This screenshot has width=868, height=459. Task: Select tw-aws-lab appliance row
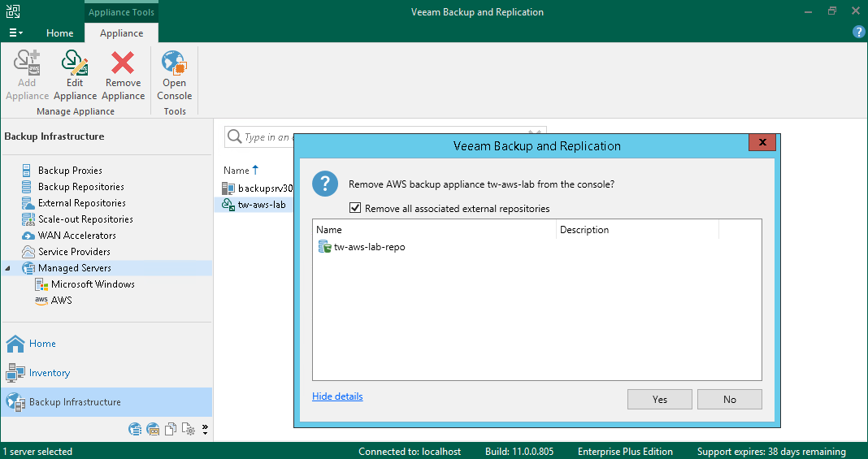click(254, 205)
